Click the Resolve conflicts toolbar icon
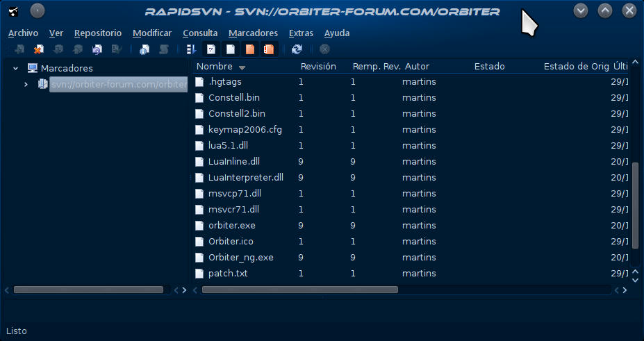This screenshot has width=644, height=341. 117,49
